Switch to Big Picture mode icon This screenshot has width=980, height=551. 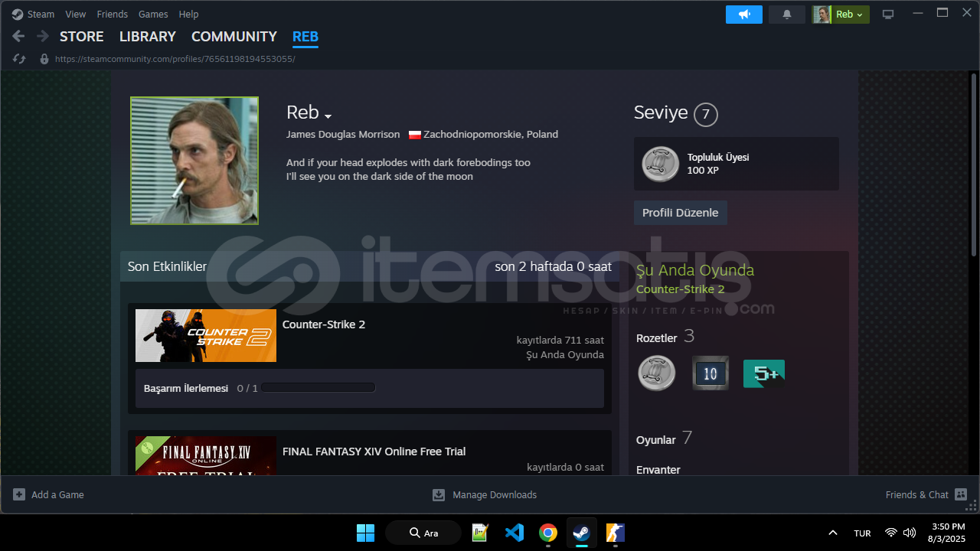click(888, 15)
